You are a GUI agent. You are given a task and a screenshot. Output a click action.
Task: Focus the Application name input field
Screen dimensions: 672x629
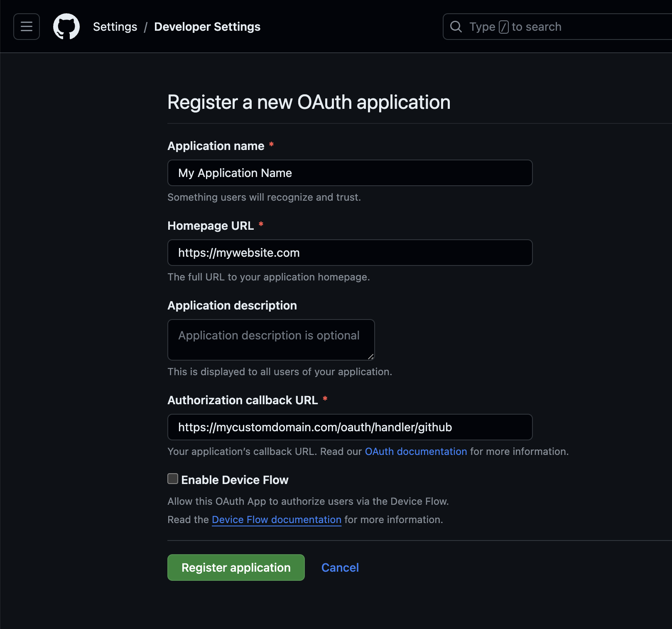(x=349, y=172)
